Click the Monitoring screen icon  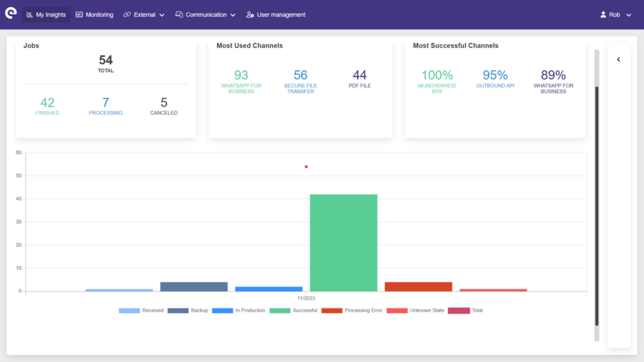pyautogui.click(x=79, y=14)
